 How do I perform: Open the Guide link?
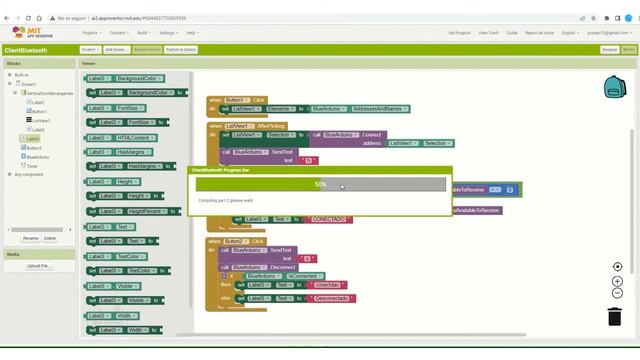pyautogui.click(x=512, y=33)
